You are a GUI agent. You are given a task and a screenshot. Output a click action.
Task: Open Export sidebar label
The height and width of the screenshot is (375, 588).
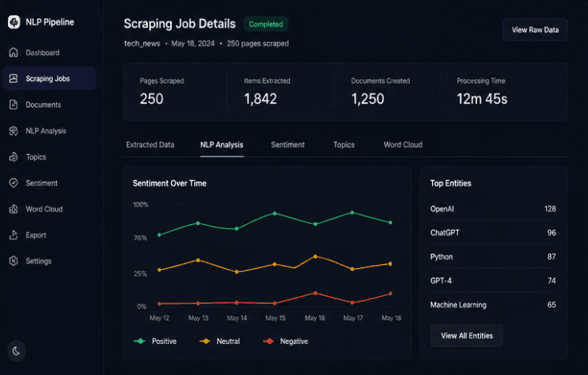tap(36, 235)
